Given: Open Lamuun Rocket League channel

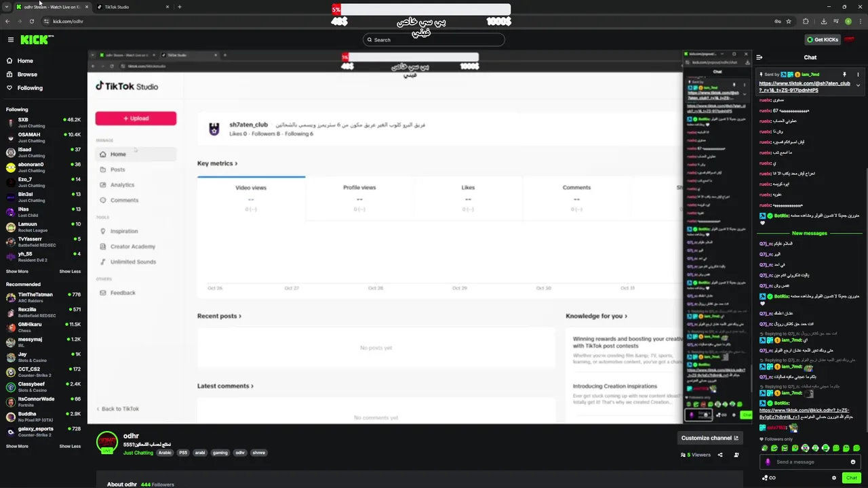Looking at the screenshot, I should click(43, 226).
